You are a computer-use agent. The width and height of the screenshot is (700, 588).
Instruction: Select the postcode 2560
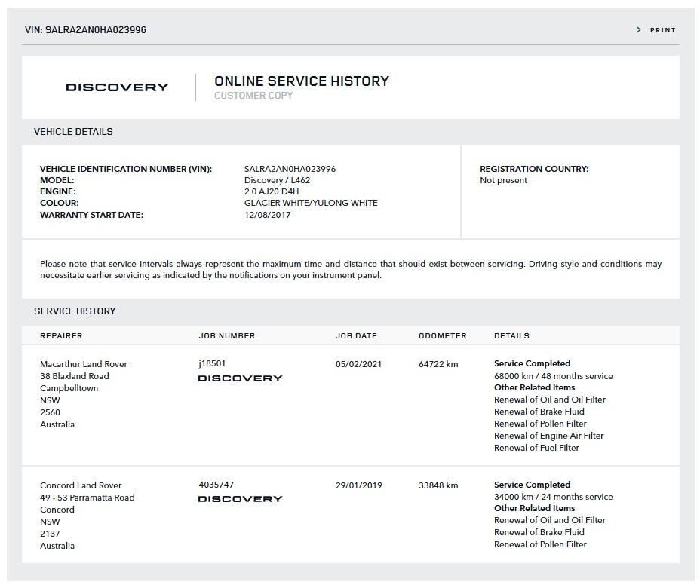click(50, 412)
